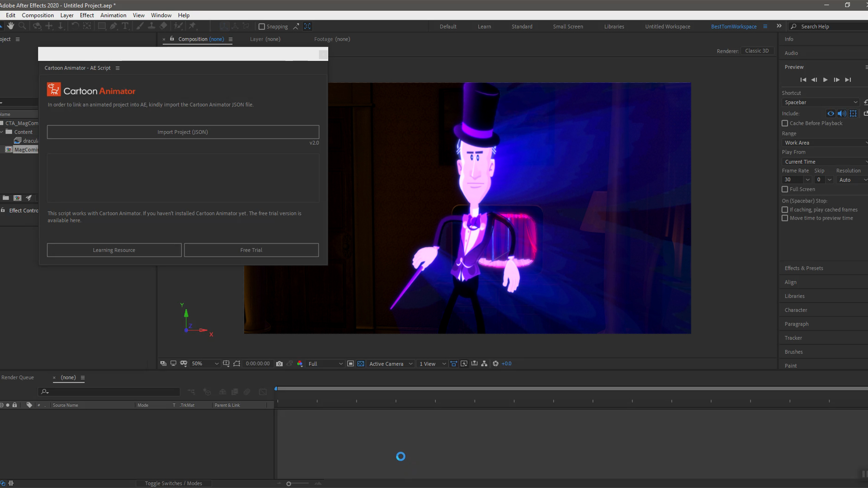Click the Free Trial button
The height and width of the screenshot is (488, 868).
[x=251, y=250]
